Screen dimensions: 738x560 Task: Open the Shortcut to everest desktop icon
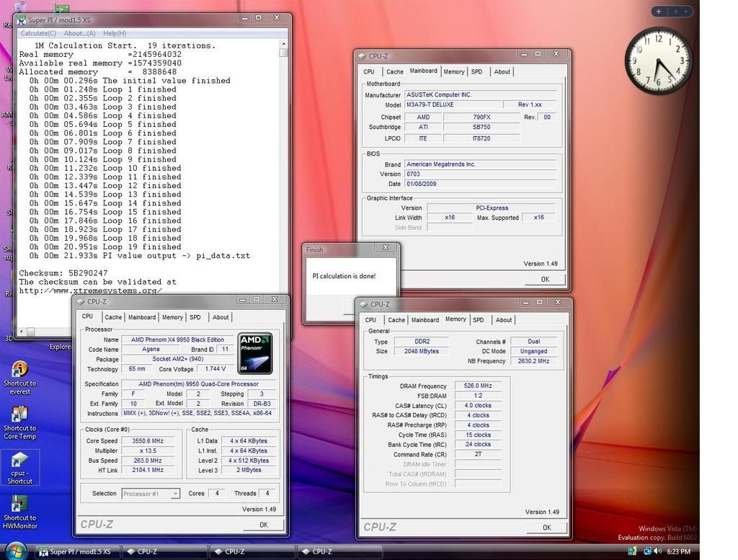point(19,378)
